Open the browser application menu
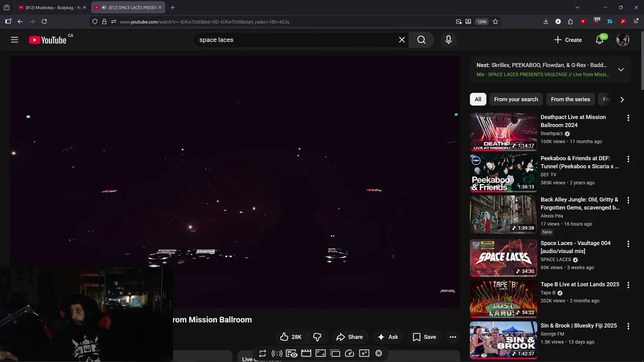Image resolution: width=644 pixels, height=362 pixels. pos(636,22)
